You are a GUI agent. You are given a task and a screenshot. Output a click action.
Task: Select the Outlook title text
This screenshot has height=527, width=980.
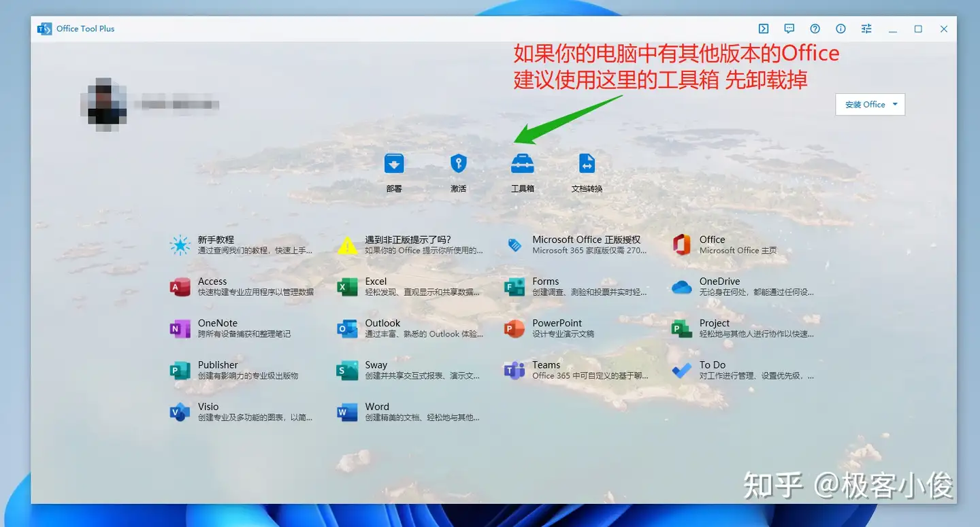[382, 323]
